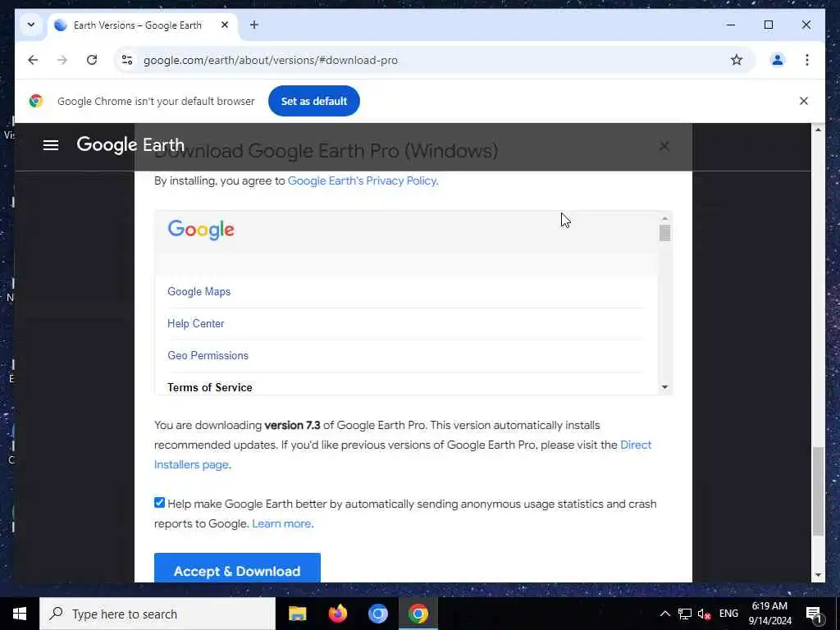The width and height of the screenshot is (840, 630).
Task: Open the Geo Permissions link
Action: click(208, 356)
